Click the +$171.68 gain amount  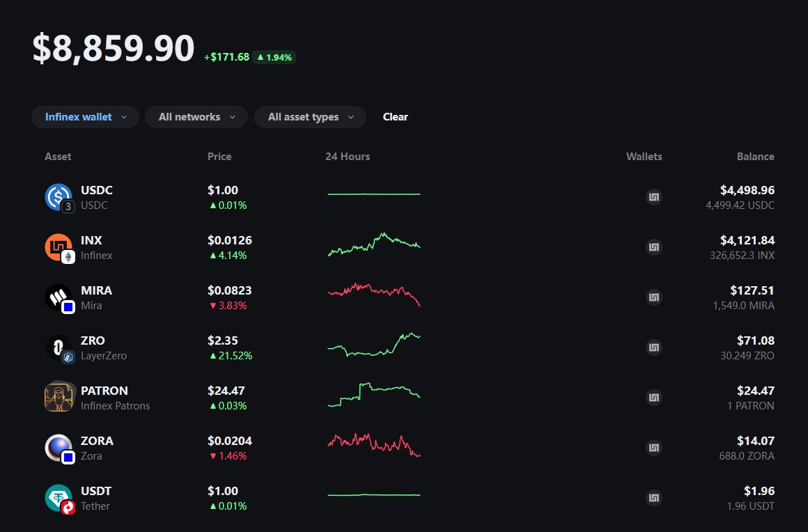[227, 57]
